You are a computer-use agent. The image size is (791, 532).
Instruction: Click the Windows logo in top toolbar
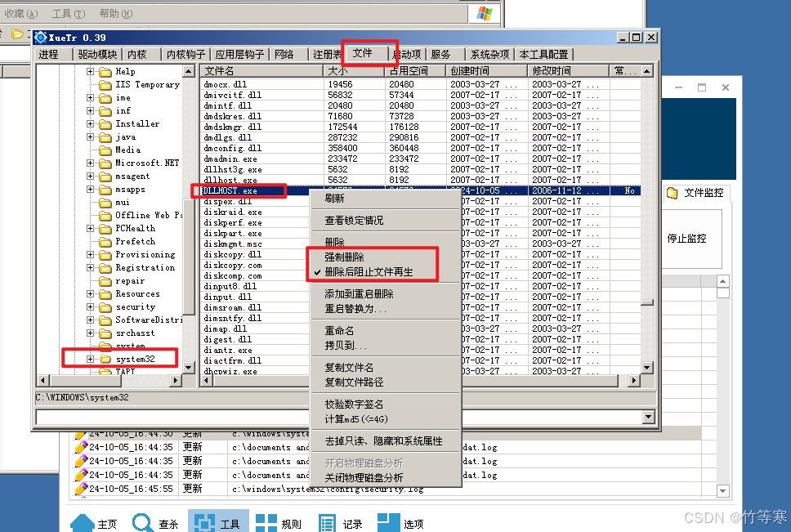pyautogui.click(x=485, y=13)
